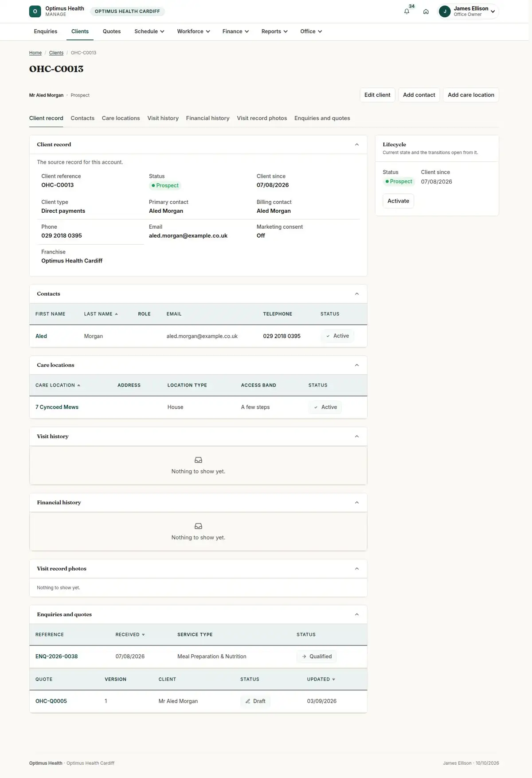Click the James Ellison avatar circle
The height and width of the screenshot is (778, 532).
(x=445, y=12)
